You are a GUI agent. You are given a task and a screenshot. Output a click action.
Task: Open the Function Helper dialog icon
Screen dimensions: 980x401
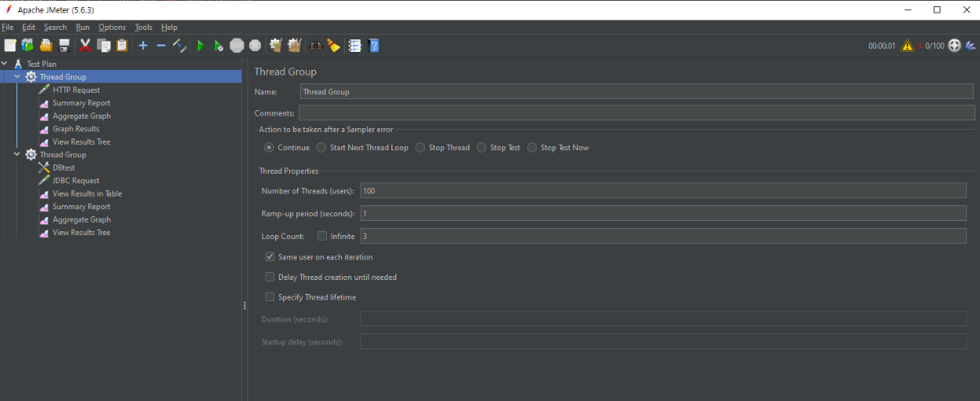point(355,46)
